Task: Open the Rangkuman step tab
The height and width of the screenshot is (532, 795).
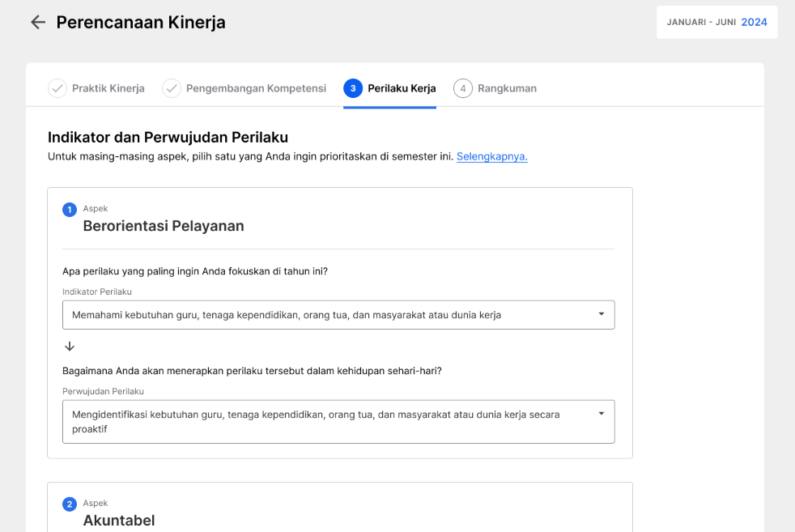Action: (507, 88)
